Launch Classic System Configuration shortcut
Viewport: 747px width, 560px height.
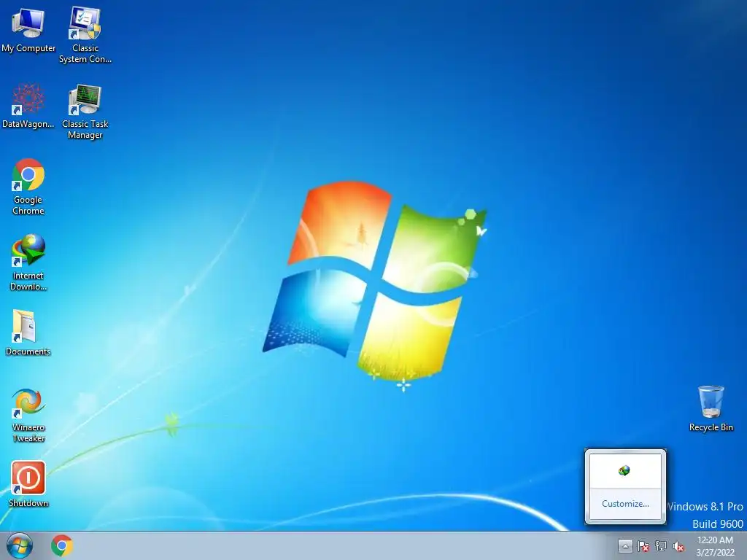[85, 34]
